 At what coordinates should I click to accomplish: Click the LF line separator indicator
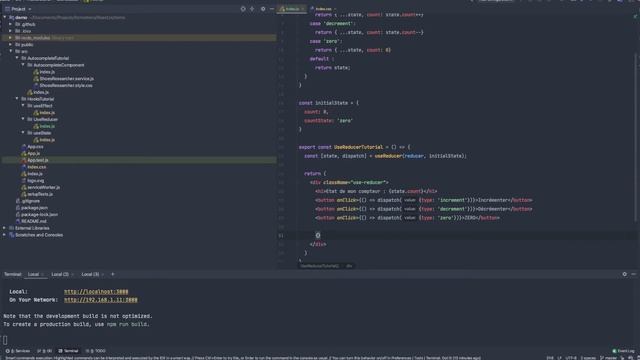point(559,358)
